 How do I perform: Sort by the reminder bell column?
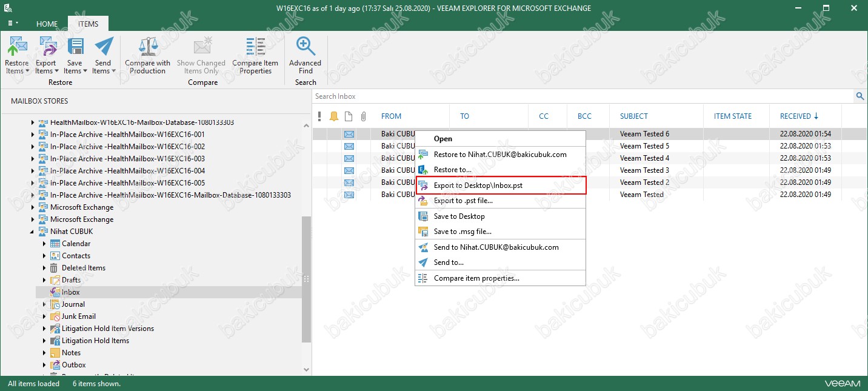[334, 116]
